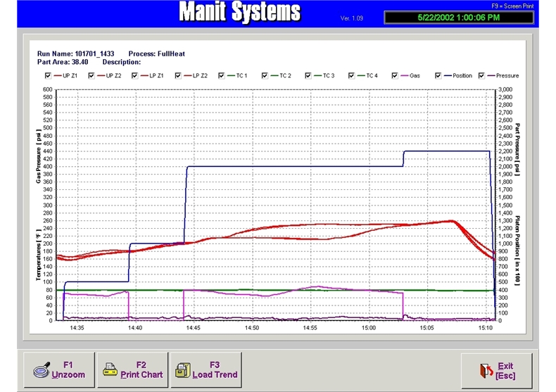Click the 14:55 time axis label

coord(310,328)
